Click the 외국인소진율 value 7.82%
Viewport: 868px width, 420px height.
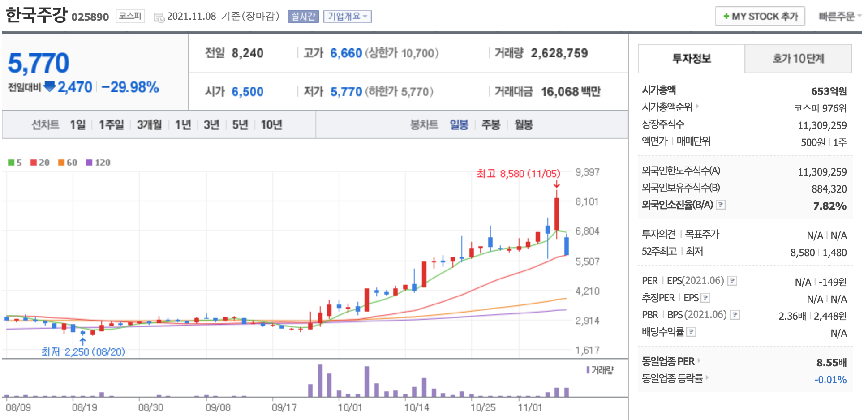[829, 206]
